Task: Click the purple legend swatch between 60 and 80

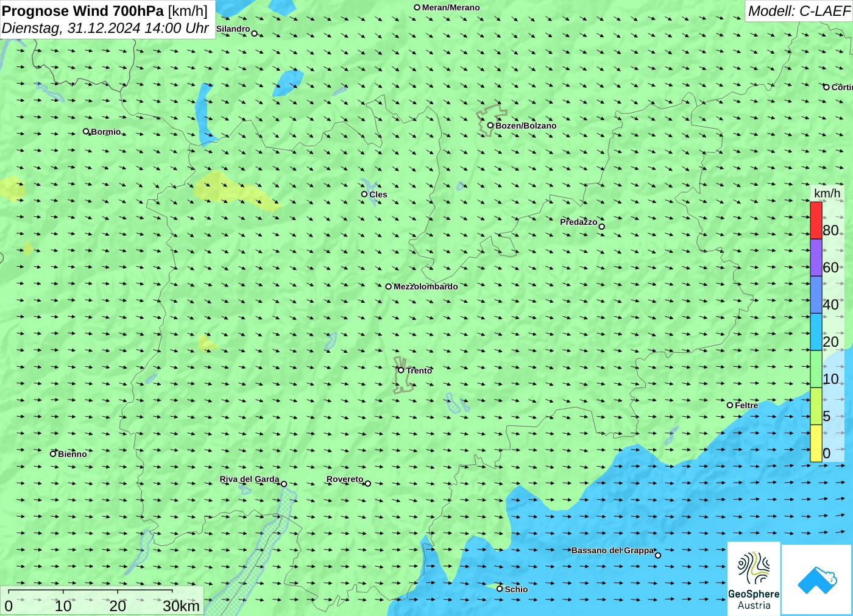Action: (x=816, y=258)
